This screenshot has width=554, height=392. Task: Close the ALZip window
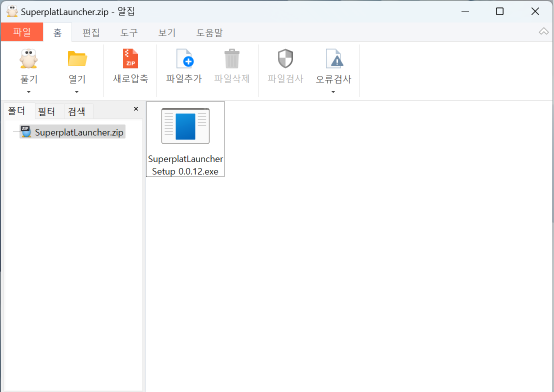535,11
